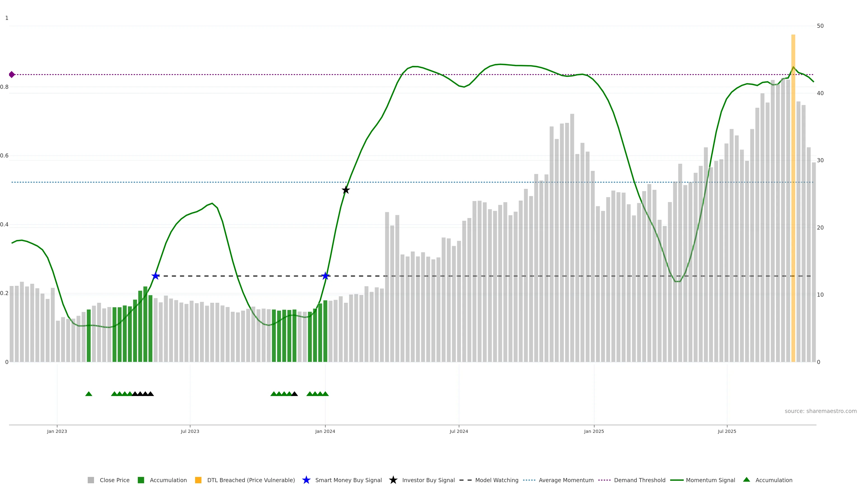868x488 pixels.
Task: Click the green Accumulation legend square
Action: [x=141, y=480]
